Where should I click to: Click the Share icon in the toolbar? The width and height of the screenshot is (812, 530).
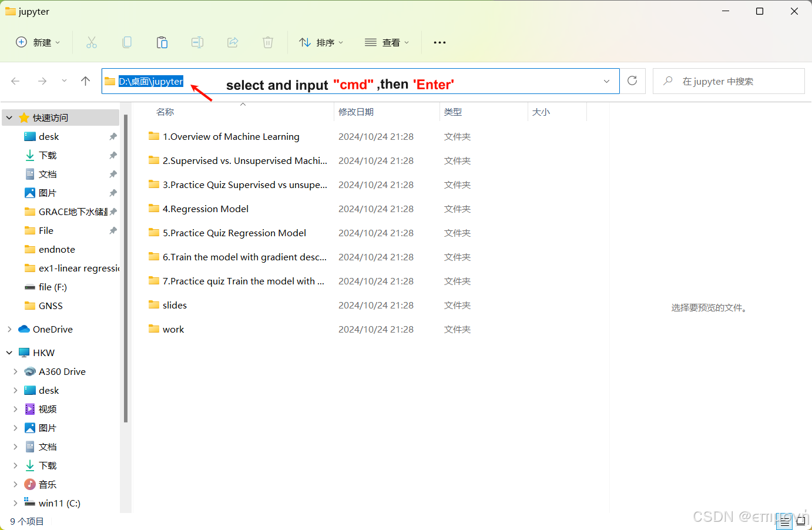[233, 42]
